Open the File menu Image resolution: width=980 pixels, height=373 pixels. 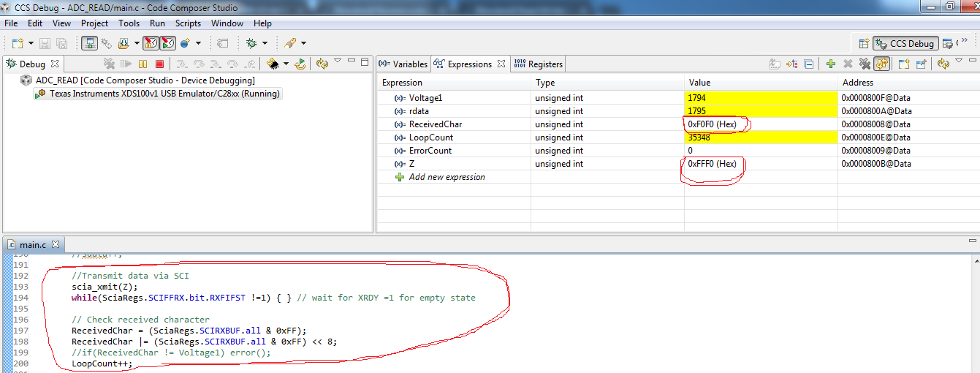click(x=11, y=23)
